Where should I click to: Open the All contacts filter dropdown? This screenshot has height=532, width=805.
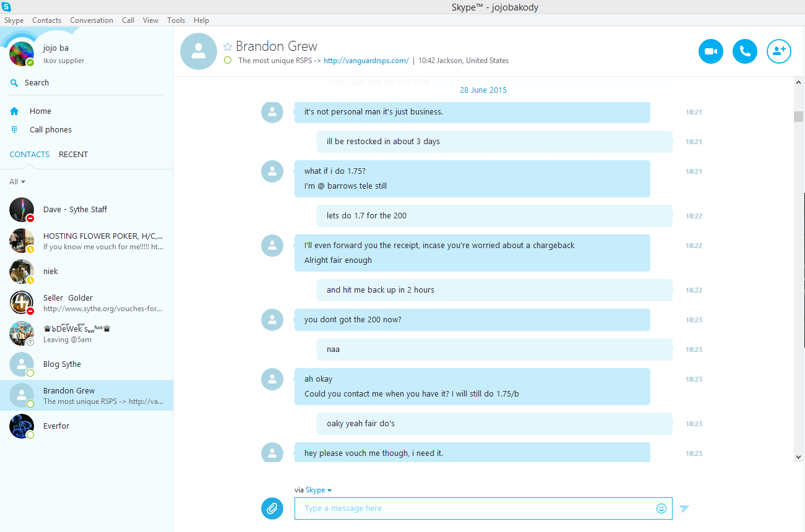tap(17, 182)
